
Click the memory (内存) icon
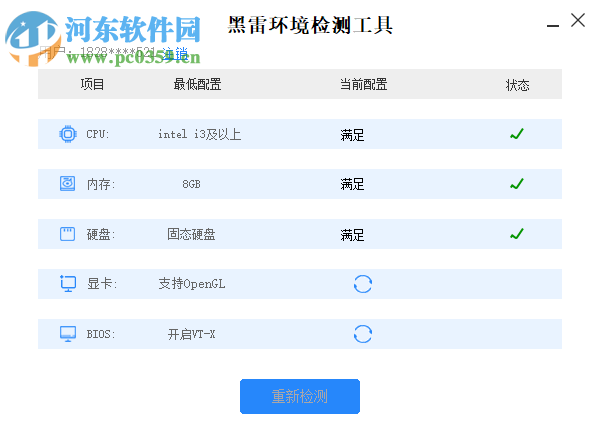pos(67,184)
